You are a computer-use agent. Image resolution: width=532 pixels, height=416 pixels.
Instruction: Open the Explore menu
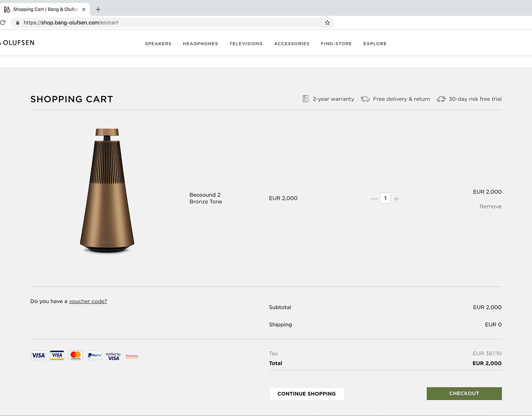pyautogui.click(x=375, y=44)
